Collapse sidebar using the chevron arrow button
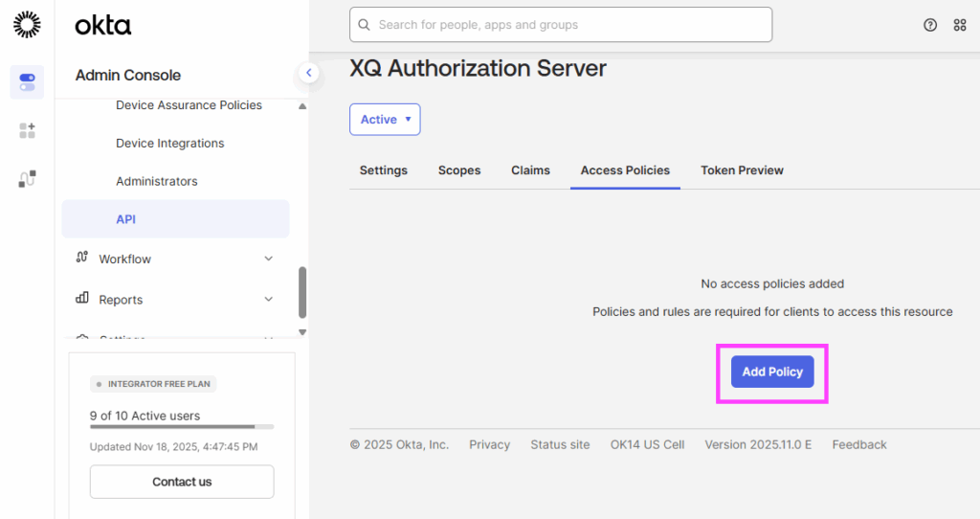Screen dimensions: 980x519 pos(308,73)
